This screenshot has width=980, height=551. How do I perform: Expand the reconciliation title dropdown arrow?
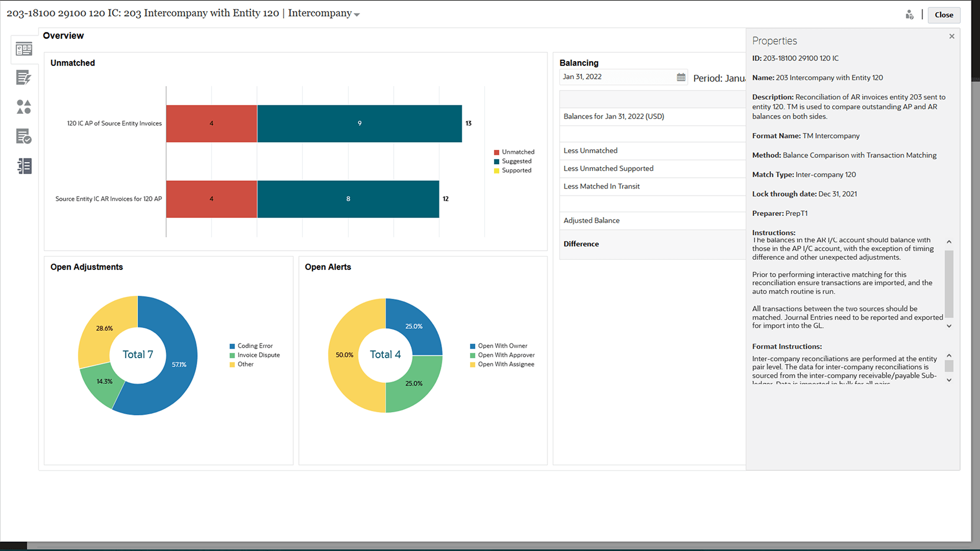point(357,15)
